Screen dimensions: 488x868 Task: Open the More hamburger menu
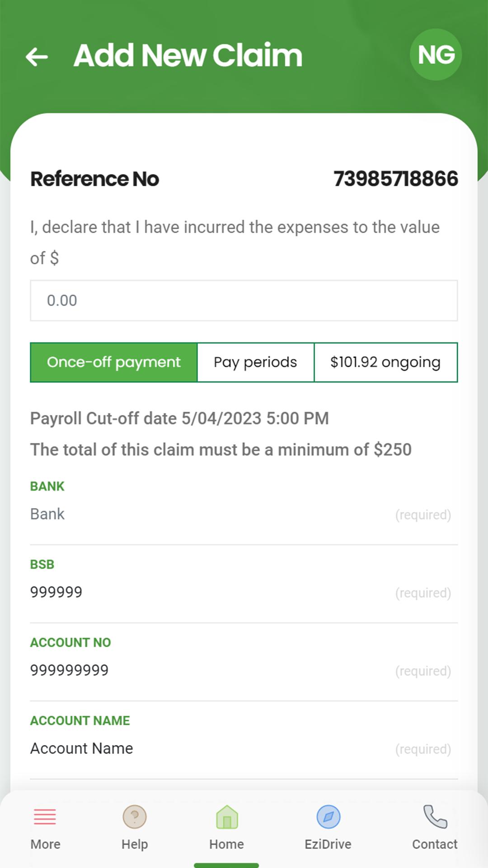pyautogui.click(x=45, y=817)
